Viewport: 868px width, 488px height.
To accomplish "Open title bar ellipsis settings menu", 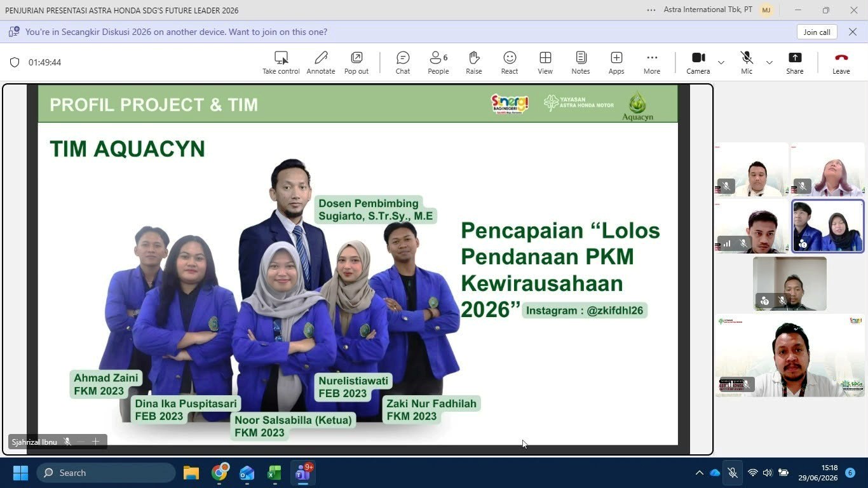I will [x=651, y=10].
